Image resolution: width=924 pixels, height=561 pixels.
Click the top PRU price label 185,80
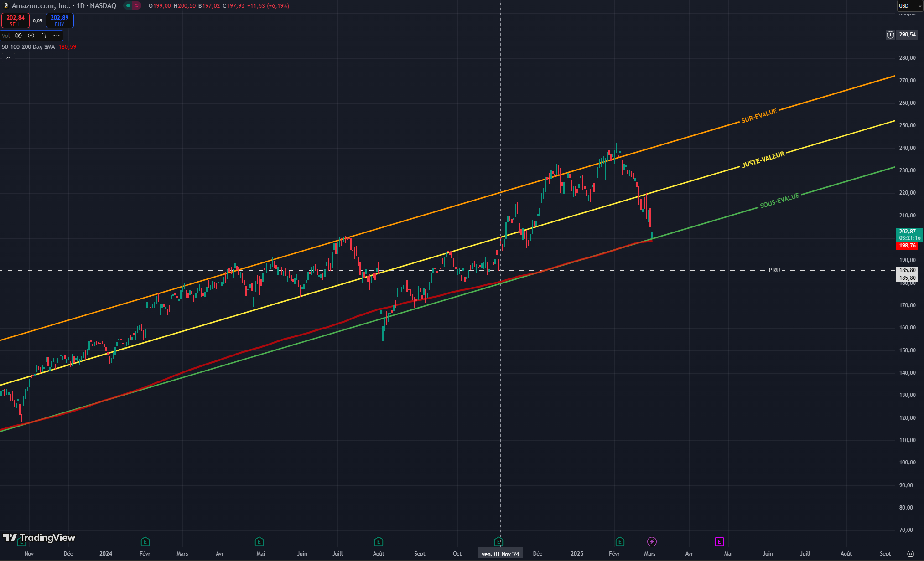pos(908,270)
